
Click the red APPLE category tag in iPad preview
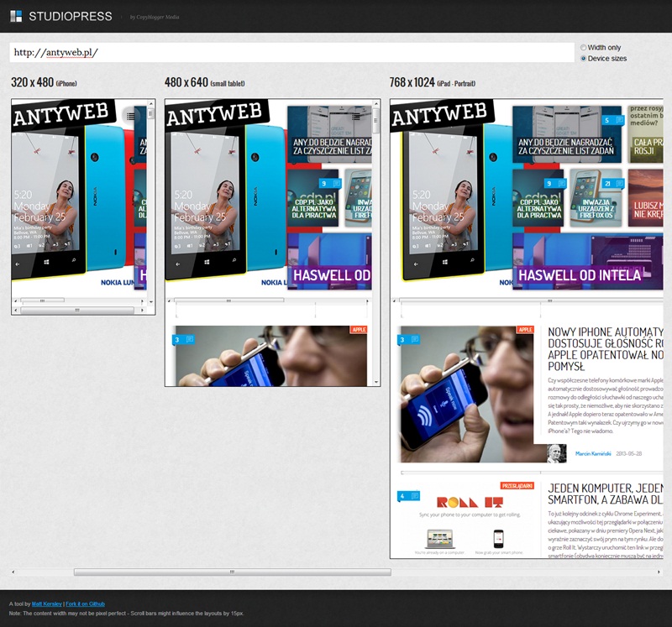click(x=526, y=330)
